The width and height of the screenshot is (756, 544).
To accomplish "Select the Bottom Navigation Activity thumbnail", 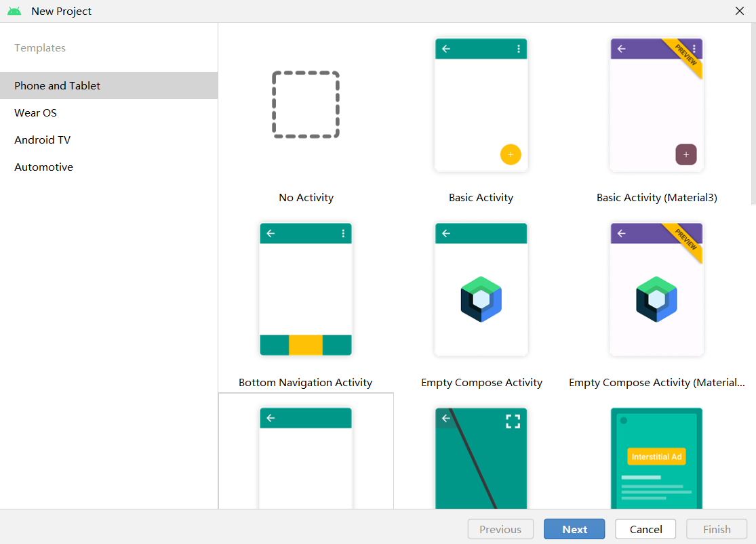I will [306, 289].
